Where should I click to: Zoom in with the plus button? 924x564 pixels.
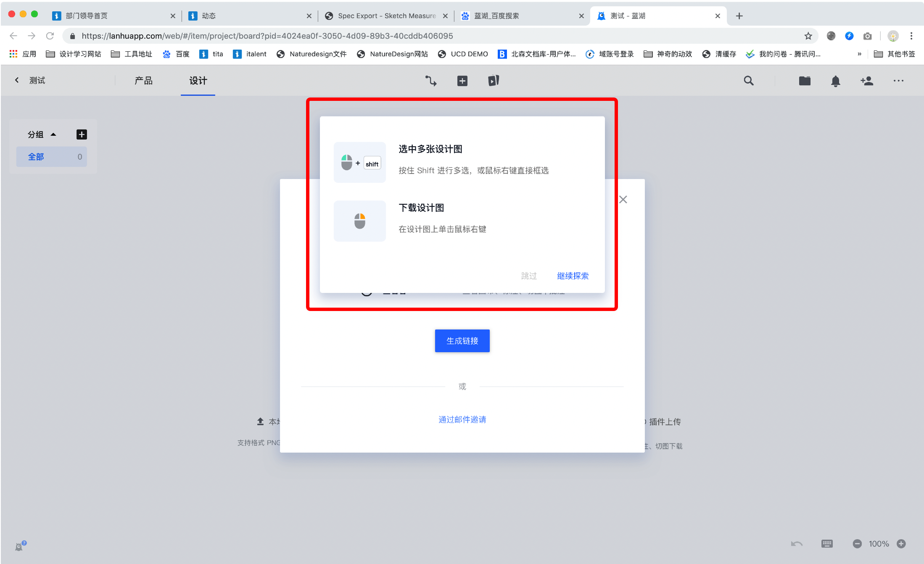(x=901, y=543)
